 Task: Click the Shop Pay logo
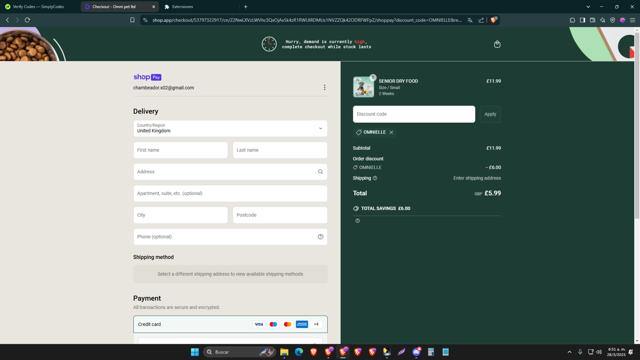coord(147,77)
